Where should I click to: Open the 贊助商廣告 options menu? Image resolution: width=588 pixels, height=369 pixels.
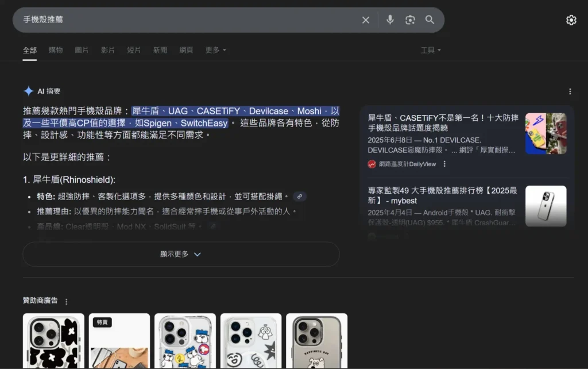point(67,301)
